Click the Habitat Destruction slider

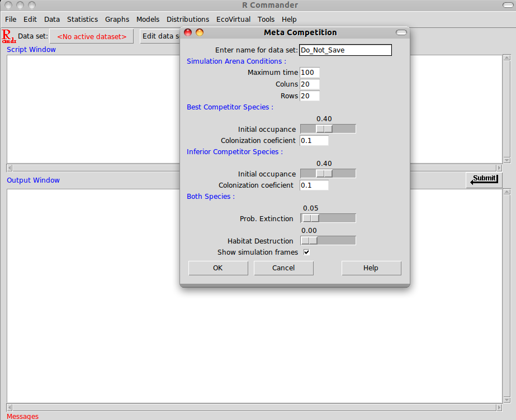pos(328,241)
